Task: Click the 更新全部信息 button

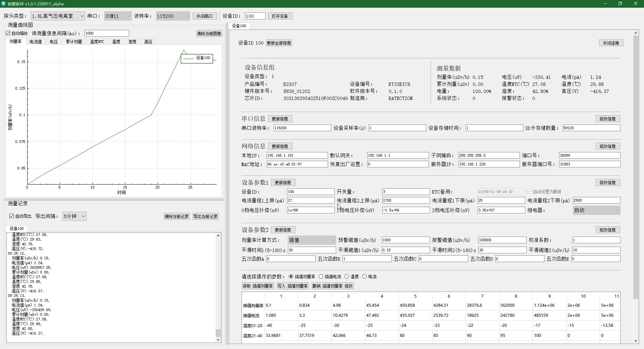Action: point(279,43)
